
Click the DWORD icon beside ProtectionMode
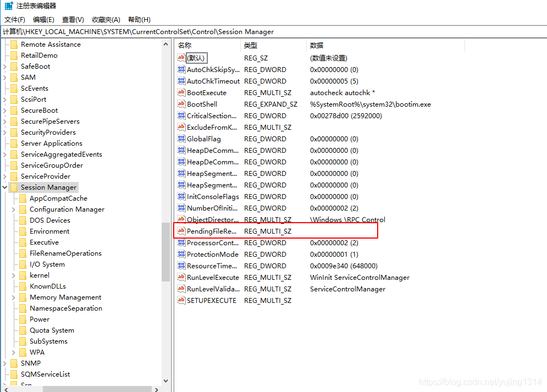(181, 254)
